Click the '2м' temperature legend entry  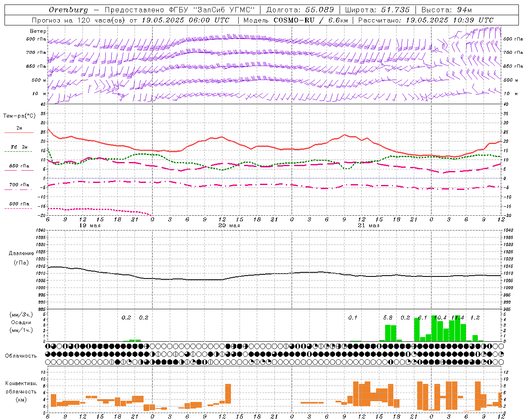[x=19, y=128]
